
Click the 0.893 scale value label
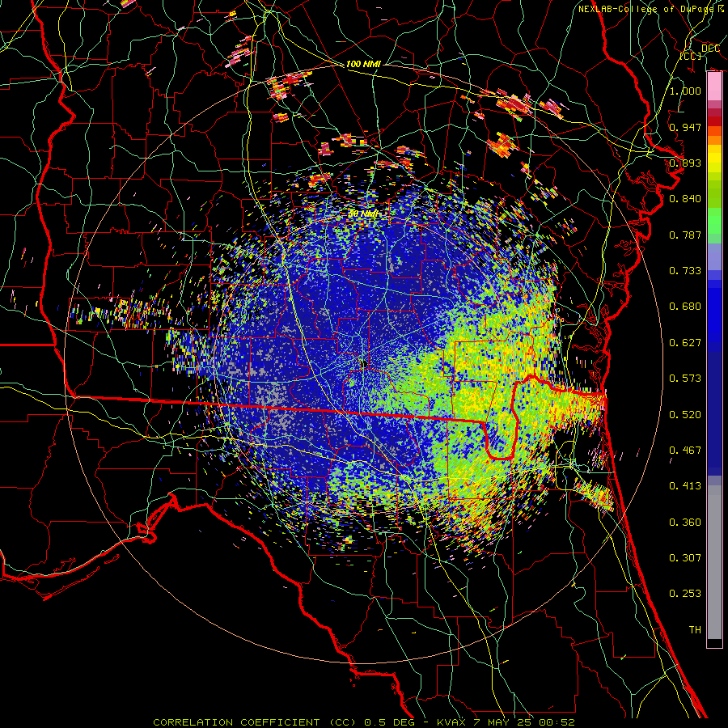685,163
